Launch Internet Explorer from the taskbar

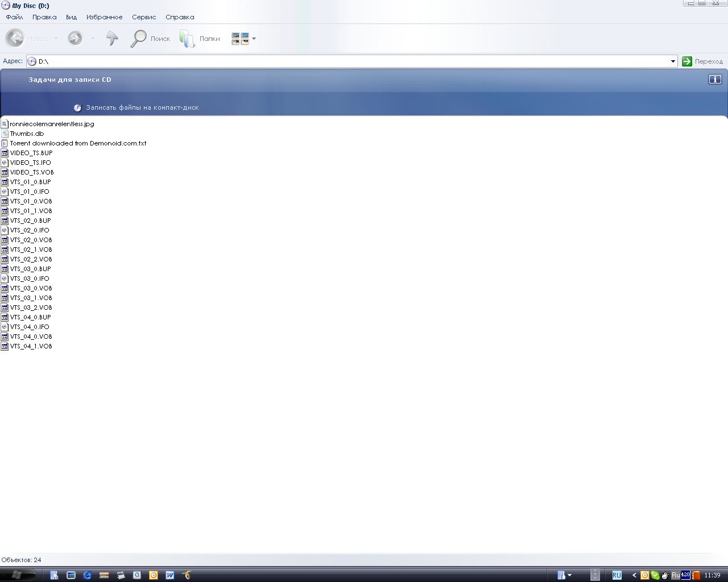click(x=88, y=575)
